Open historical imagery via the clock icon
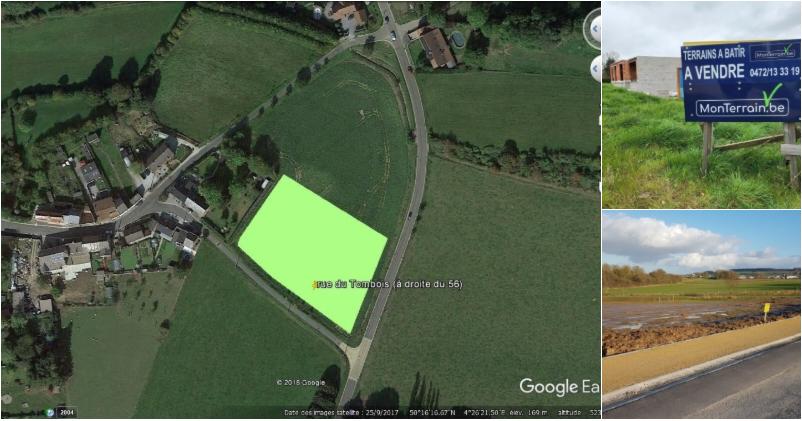 point(51,412)
